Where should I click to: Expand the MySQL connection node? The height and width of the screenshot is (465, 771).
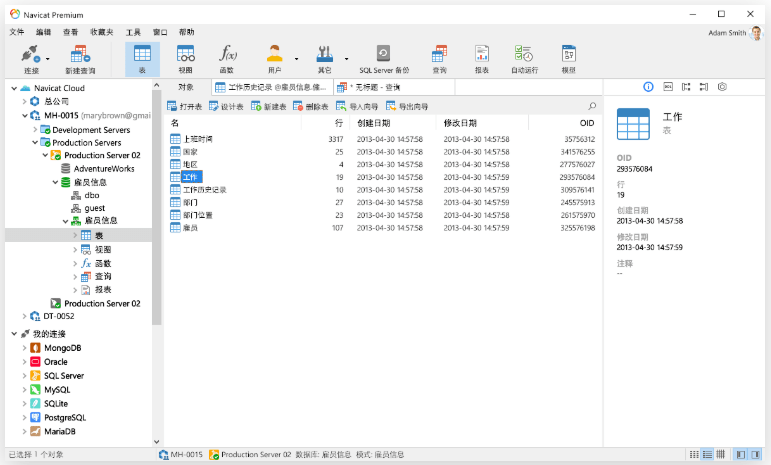pyautogui.click(x=24, y=389)
